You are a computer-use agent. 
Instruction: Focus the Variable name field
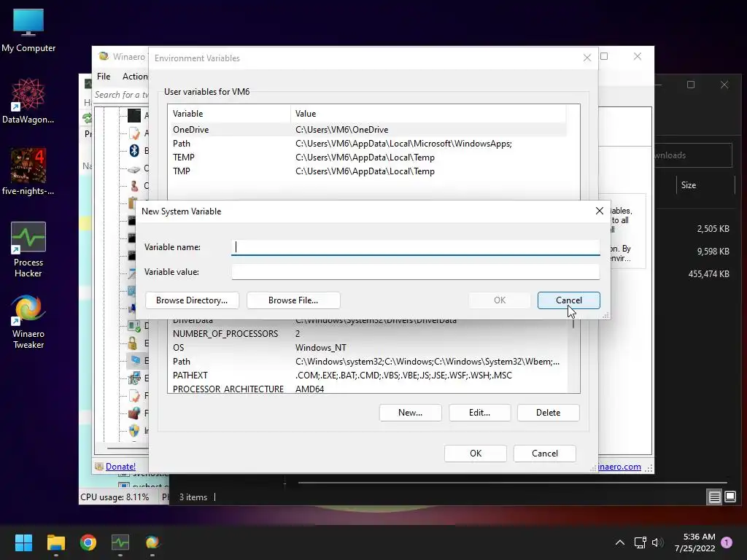coord(415,247)
